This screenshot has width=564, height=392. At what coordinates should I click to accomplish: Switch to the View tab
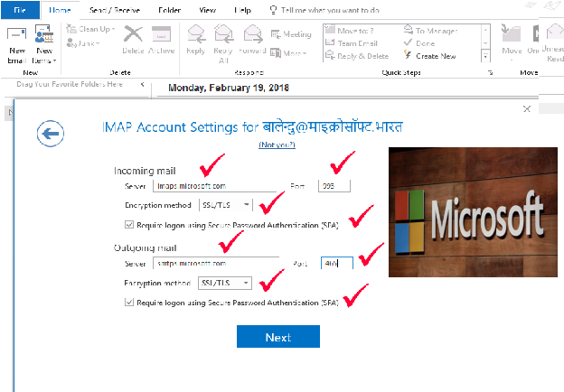tap(208, 10)
